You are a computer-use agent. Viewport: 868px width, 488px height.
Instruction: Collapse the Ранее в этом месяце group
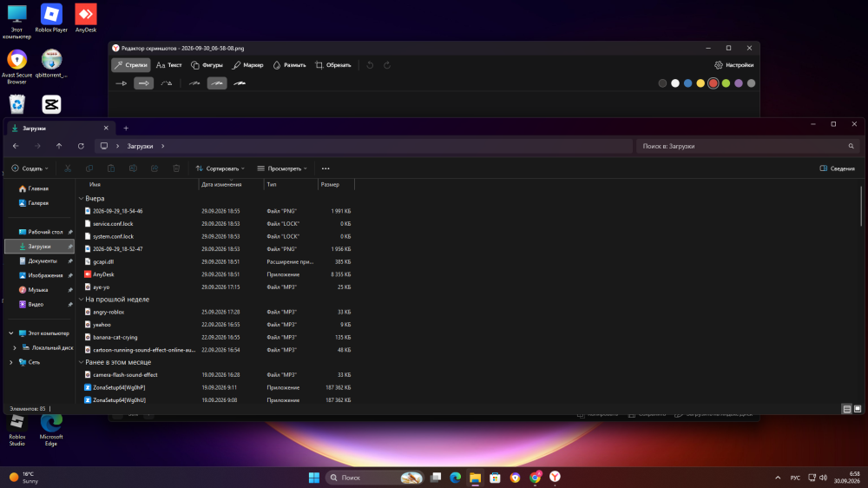[81, 362]
